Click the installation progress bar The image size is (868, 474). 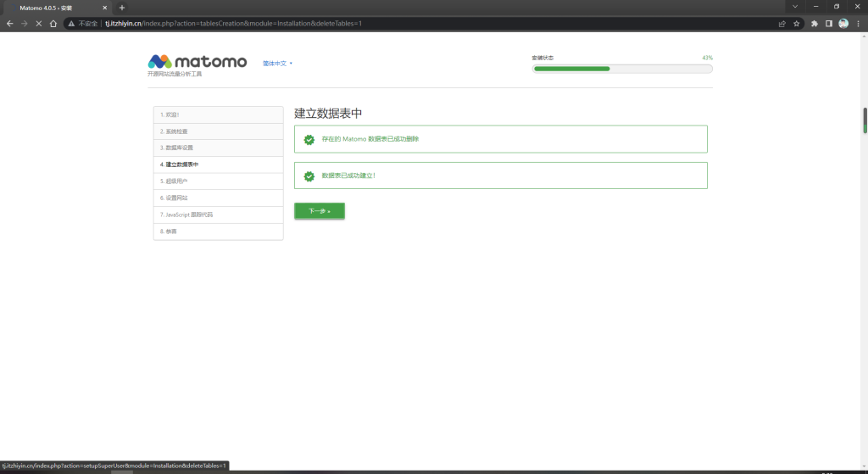(622, 69)
